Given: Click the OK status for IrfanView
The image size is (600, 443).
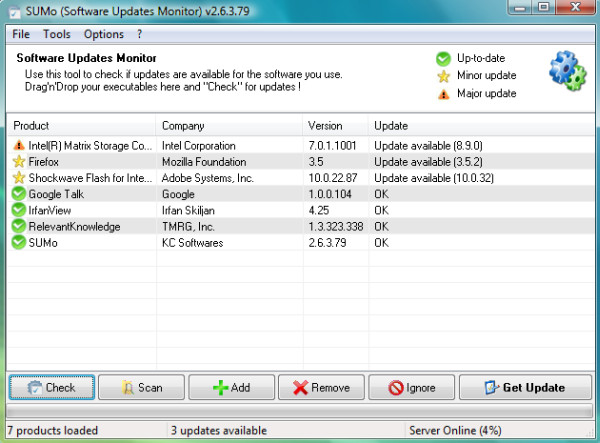Looking at the screenshot, I should [381, 210].
